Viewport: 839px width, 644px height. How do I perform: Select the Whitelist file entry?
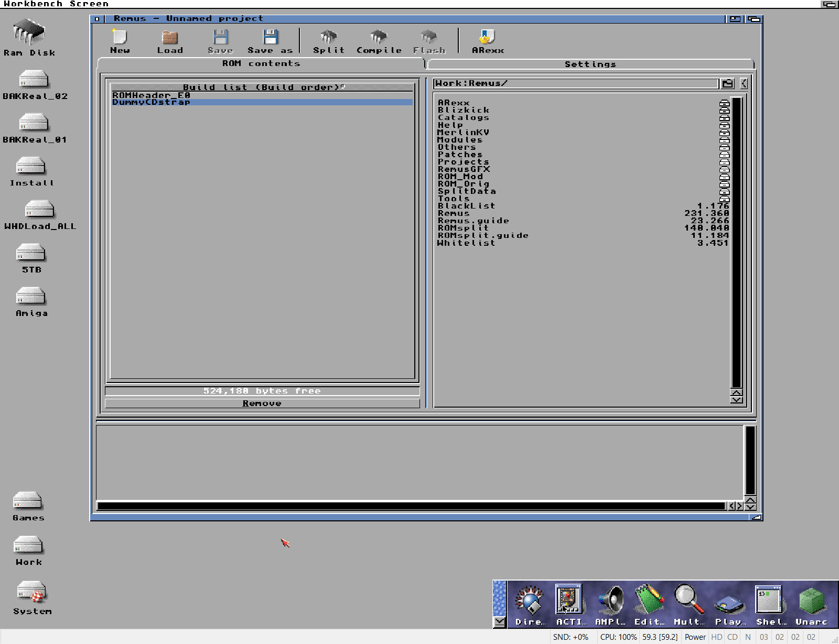coord(583,243)
